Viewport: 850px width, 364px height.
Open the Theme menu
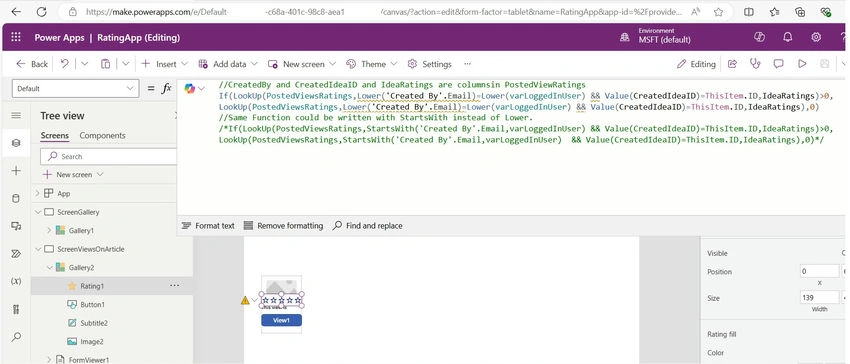point(372,64)
